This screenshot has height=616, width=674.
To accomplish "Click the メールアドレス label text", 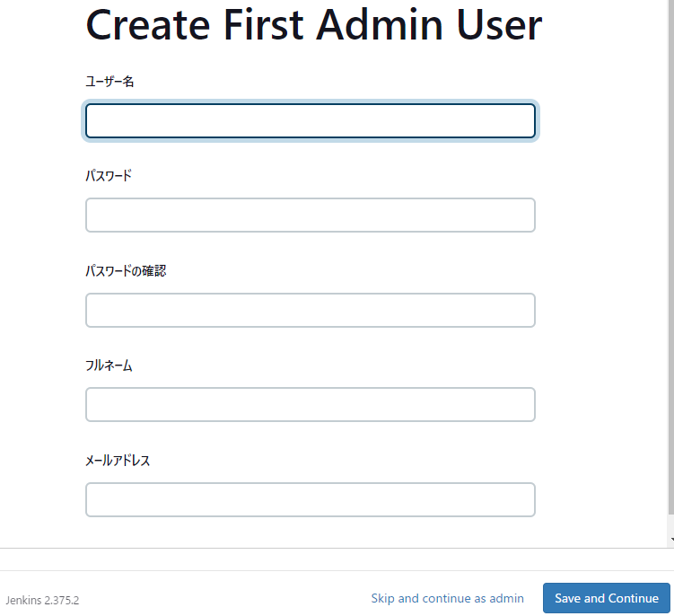I will [x=118, y=461].
